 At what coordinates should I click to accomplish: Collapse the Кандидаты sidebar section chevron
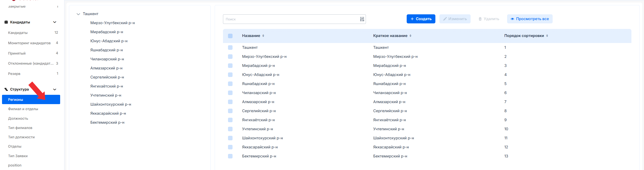55,22
